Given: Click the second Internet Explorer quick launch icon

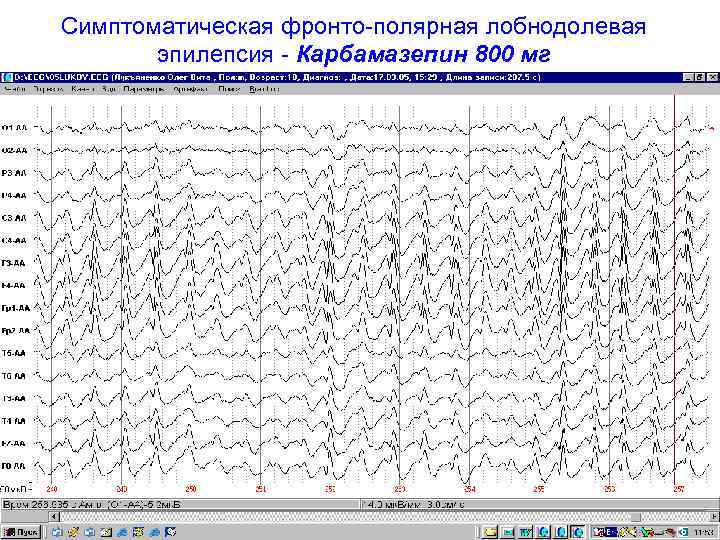Looking at the screenshot, I should click(x=154, y=532).
